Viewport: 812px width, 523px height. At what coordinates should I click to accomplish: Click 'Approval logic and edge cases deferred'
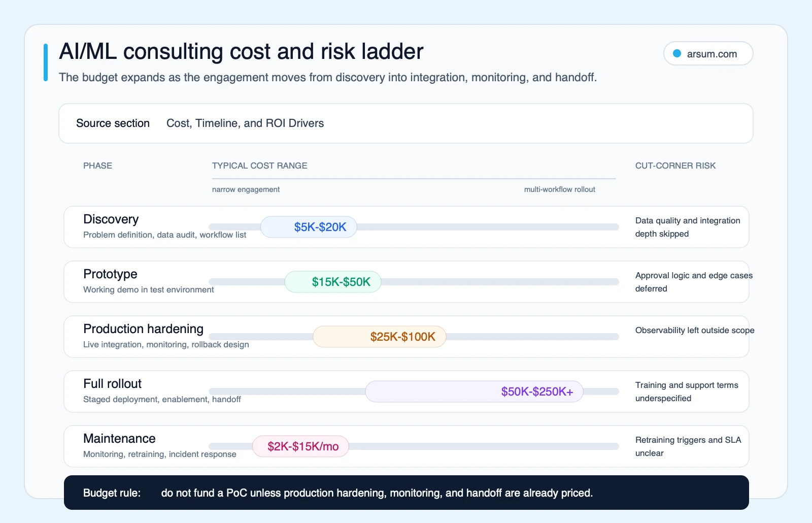point(694,282)
